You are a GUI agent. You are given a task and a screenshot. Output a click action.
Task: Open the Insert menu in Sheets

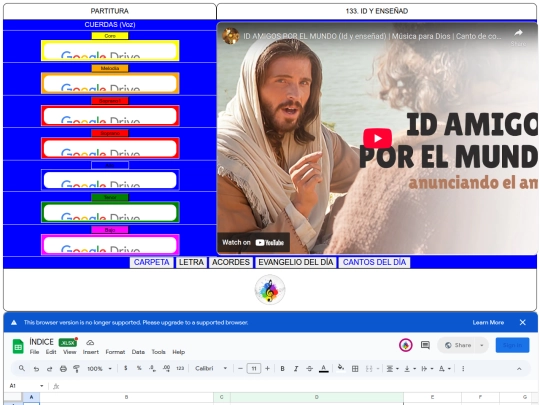tap(91, 352)
